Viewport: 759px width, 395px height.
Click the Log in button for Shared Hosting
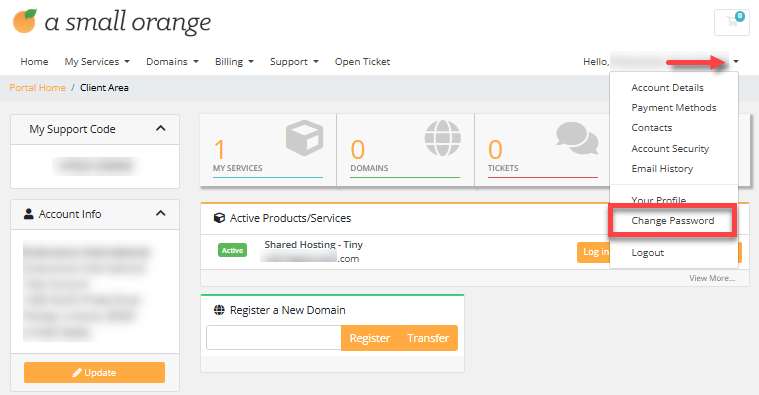point(593,252)
